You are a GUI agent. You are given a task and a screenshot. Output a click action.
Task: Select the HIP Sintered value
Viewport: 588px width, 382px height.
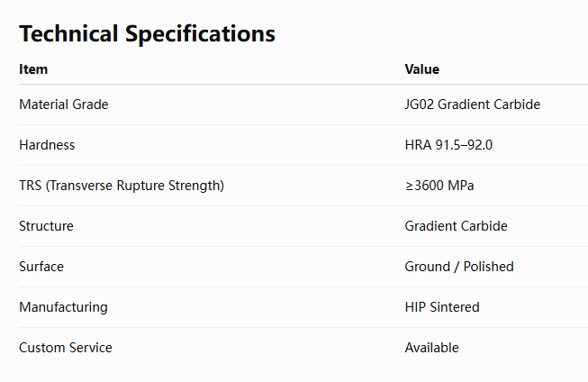pos(442,307)
